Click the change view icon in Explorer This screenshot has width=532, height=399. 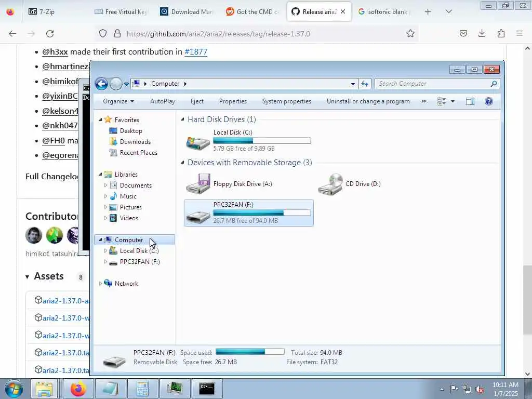[x=442, y=101]
